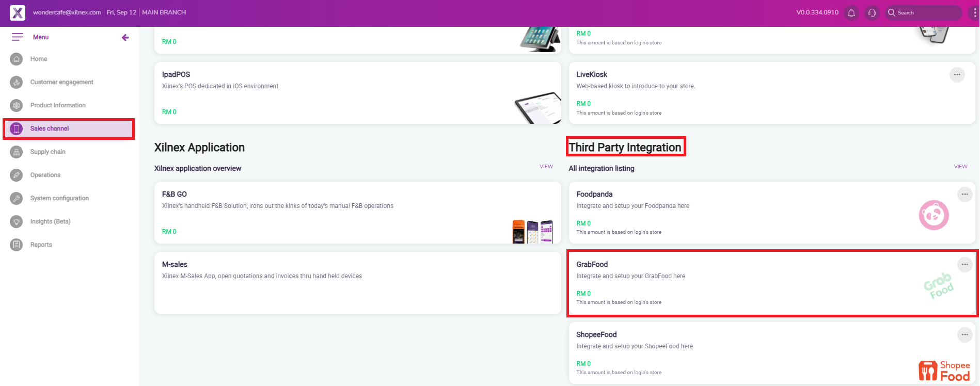Click the Customer engagement icon
Screen dimensions: 980x386
coord(17,82)
